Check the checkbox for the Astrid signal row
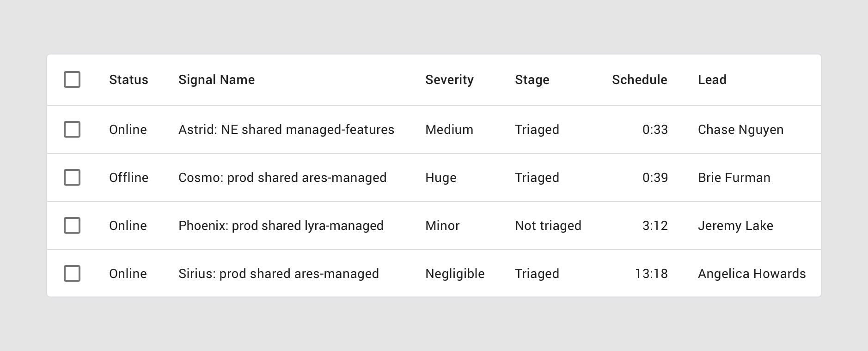This screenshot has width=868, height=351. (x=72, y=129)
